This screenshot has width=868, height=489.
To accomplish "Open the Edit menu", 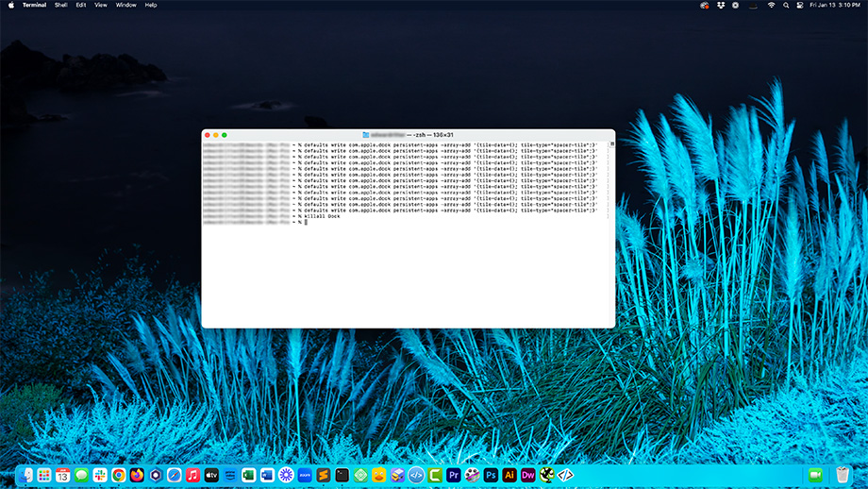I will (x=81, y=5).
